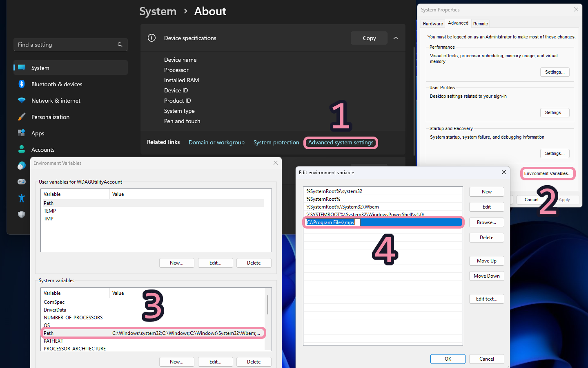Open User Profiles Settings button
Screen dimensions: 588x368
coord(555,112)
